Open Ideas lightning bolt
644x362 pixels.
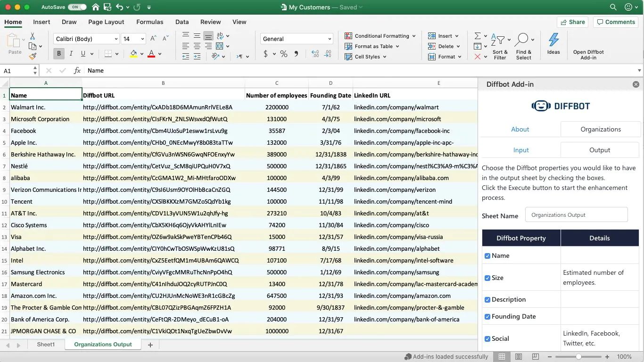pyautogui.click(x=553, y=43)
